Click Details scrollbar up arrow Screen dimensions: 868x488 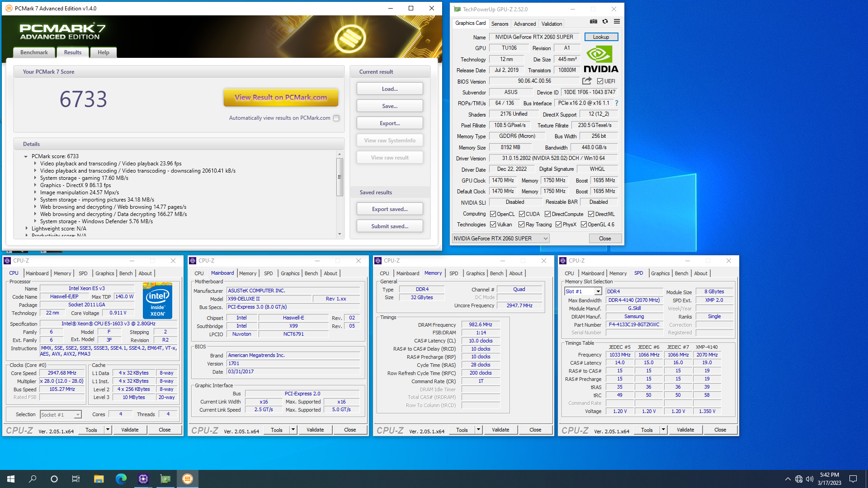click(340, 155)
